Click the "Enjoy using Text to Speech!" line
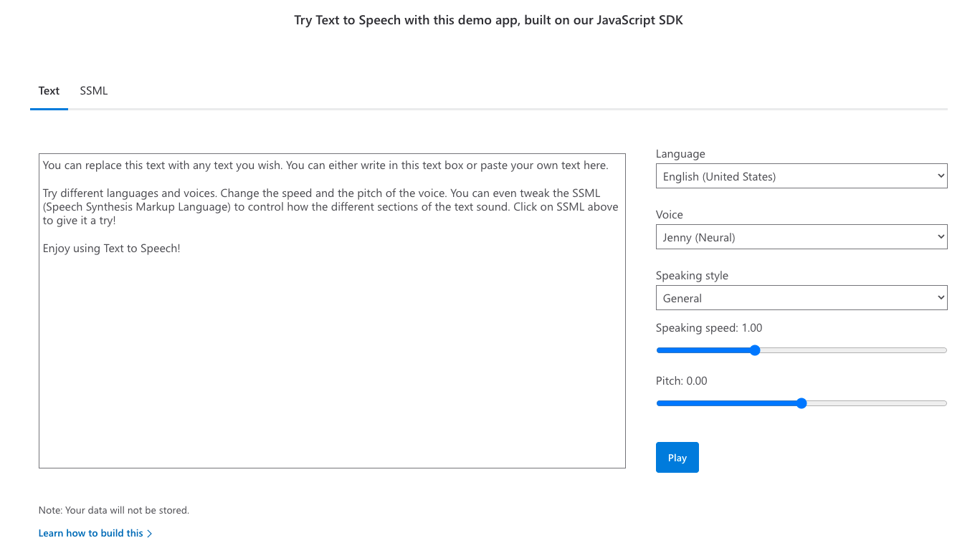The height and width of the screenshot is (553, 980). [112, 249]
